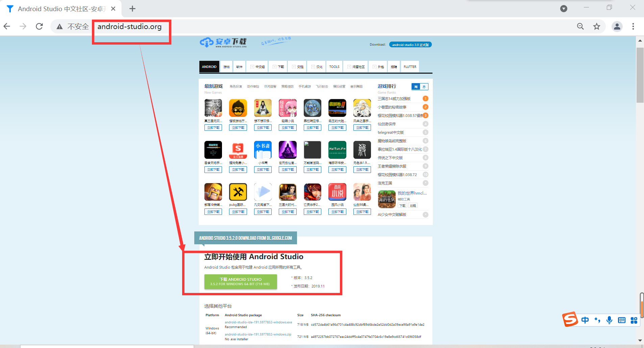This screenshot has width=644, height=348.
Task: Open android-studio-ide-191.5977832-windows.zip link
Action: point(258,334)
